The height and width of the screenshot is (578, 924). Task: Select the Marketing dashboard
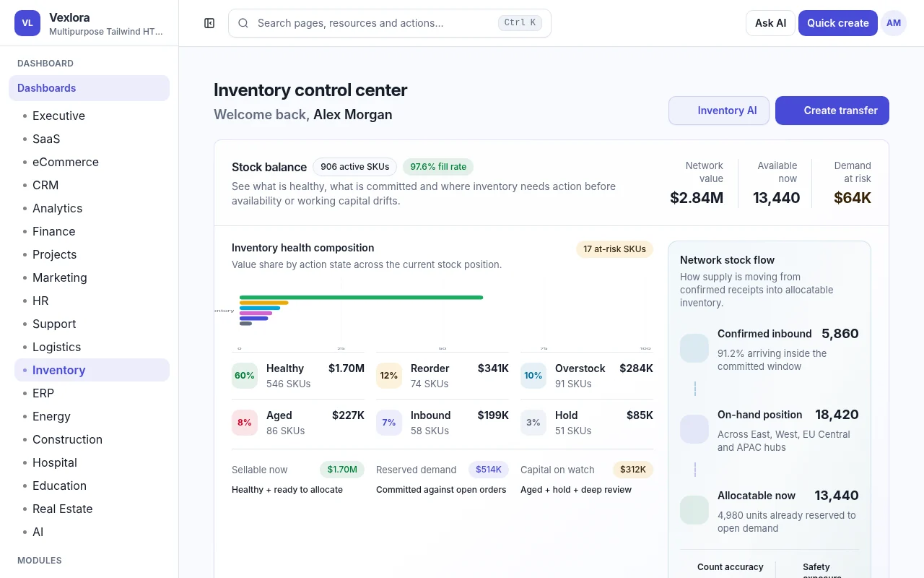(x=92, y=277)
